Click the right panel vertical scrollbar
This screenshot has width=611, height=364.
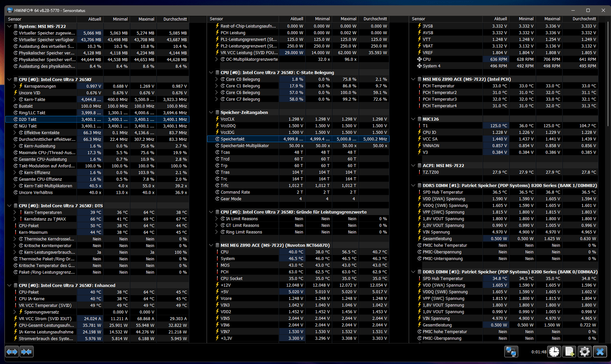[608, 74]
